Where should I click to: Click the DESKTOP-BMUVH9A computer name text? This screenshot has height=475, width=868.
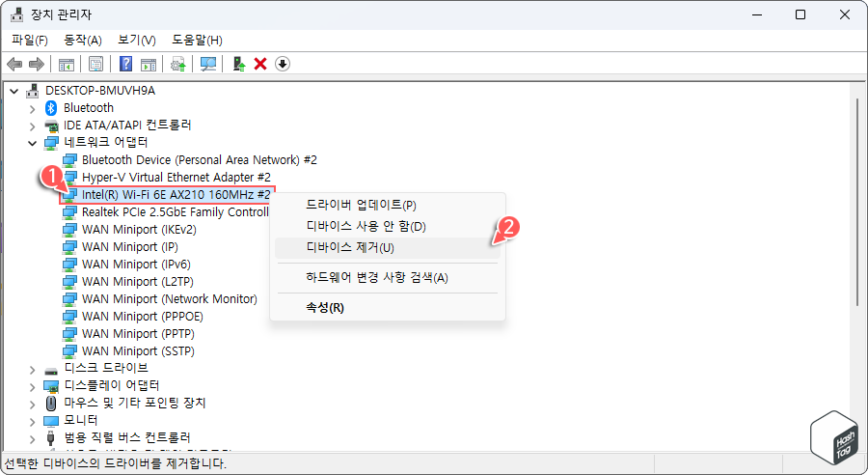(100, 91)
